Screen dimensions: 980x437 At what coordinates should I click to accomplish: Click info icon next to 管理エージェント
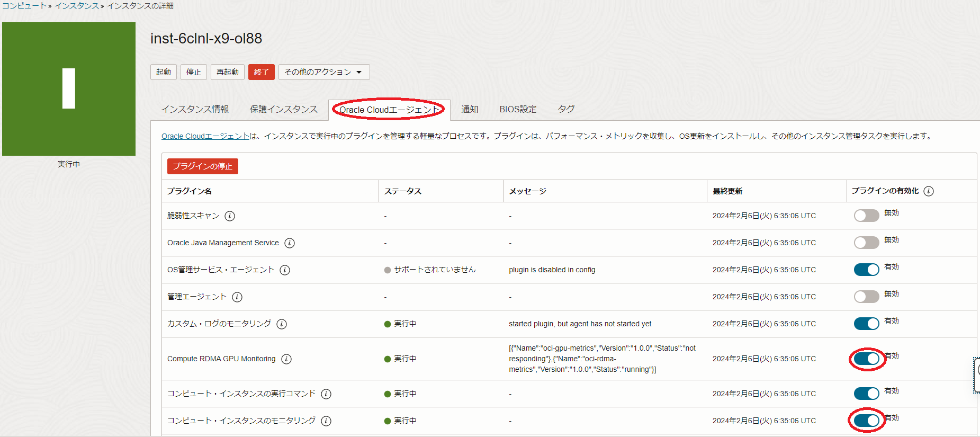[237, 297]
